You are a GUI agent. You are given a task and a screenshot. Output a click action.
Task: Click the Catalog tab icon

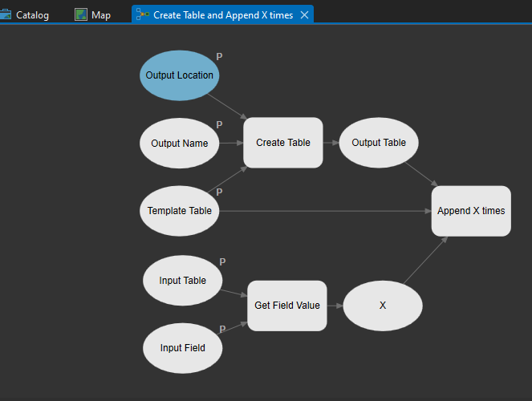coord(6,15)
